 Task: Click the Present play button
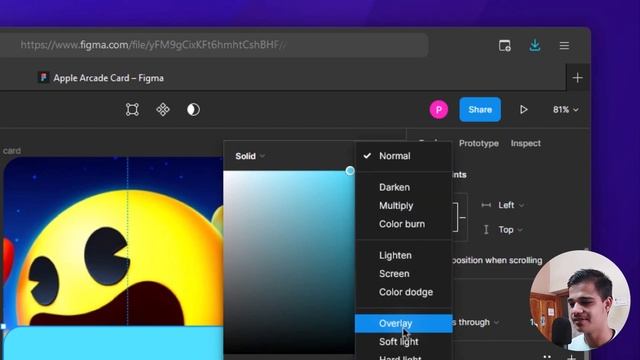[x=524, y=109]
